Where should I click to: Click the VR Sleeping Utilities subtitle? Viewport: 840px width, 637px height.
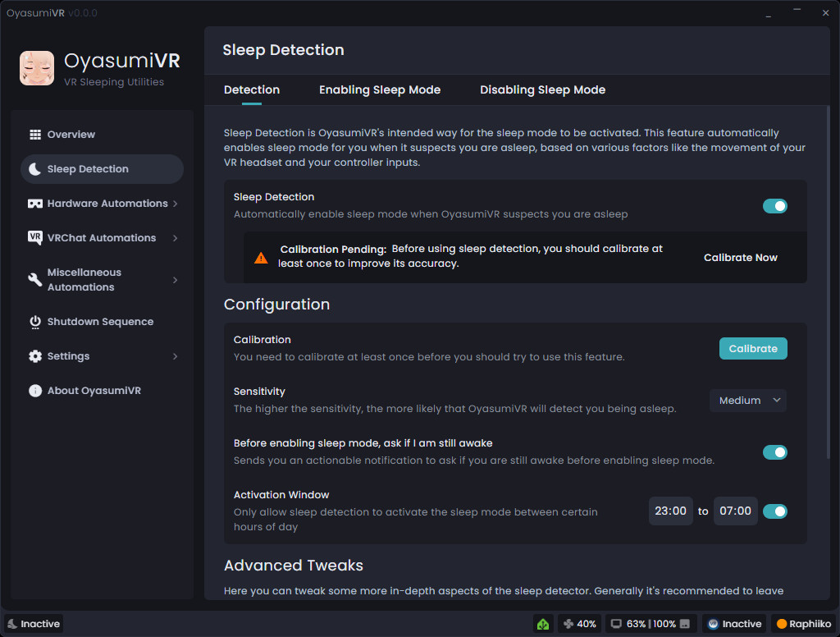tap(114, 82)
